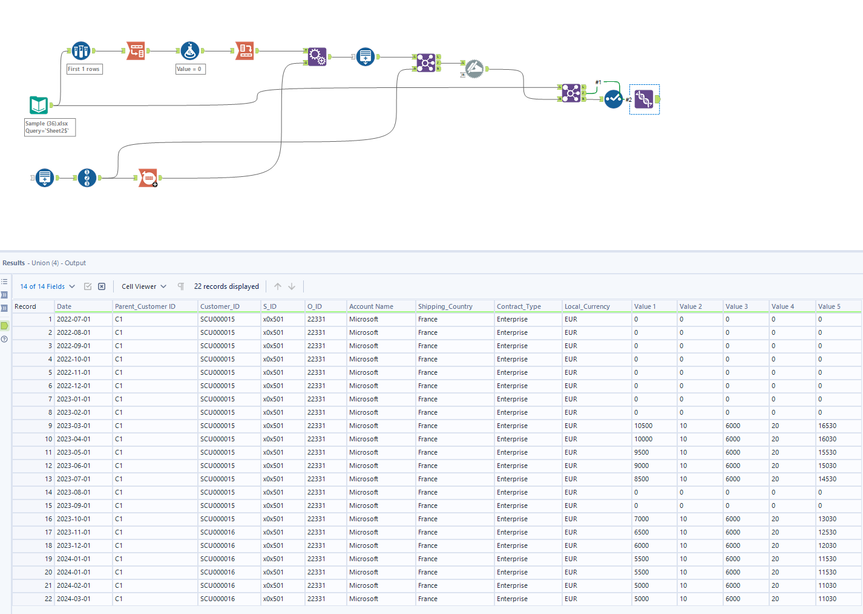Select the Join tool feeding the greyed-out tool

[x=426, y=63]
